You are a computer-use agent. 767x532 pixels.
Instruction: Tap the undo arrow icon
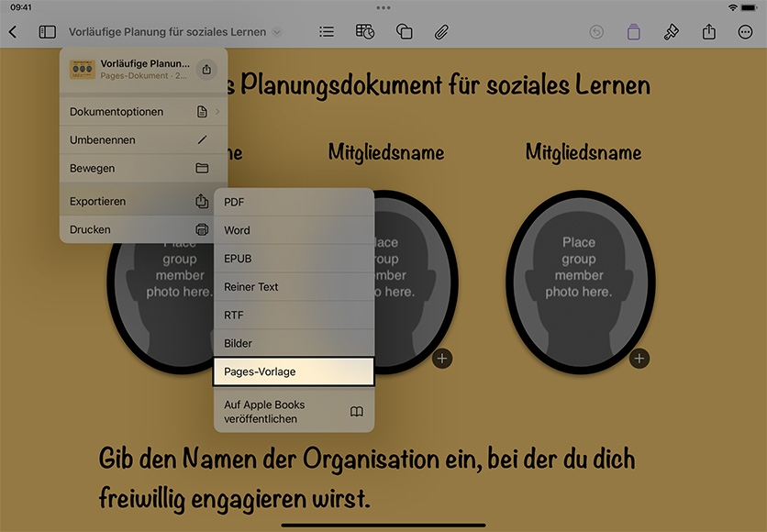[596, 32]
